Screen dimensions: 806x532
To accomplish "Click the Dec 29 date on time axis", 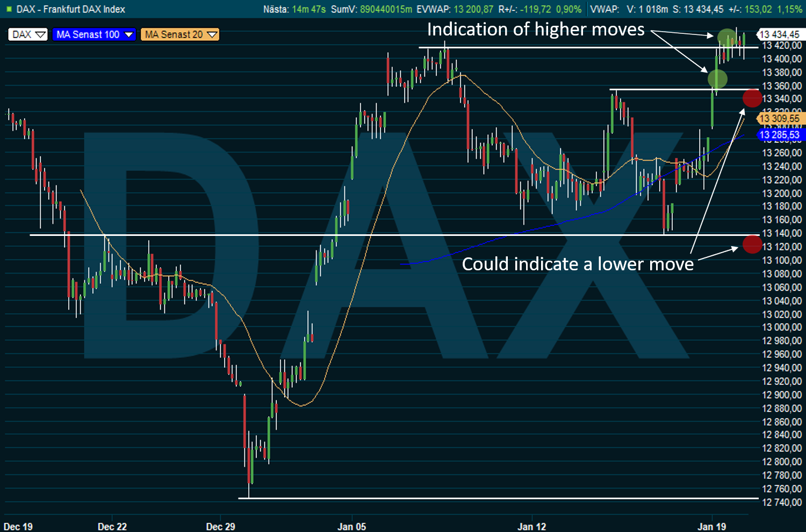I will (220, 527).
